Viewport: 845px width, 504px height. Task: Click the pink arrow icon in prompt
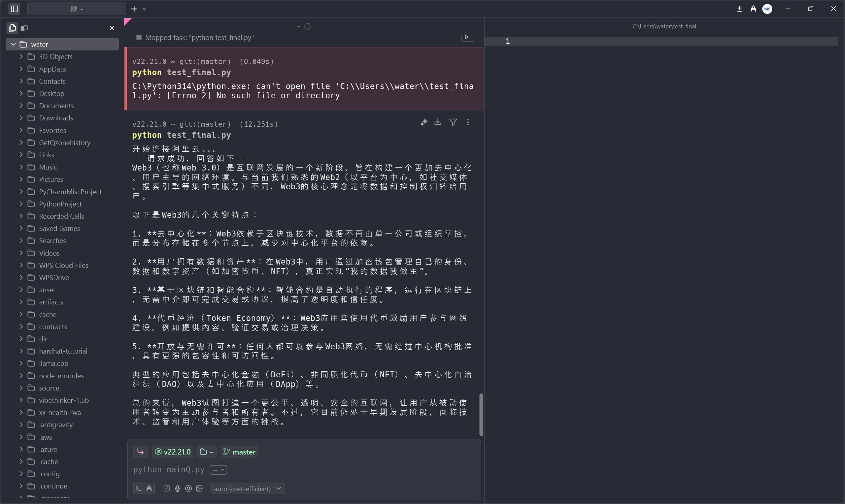[140, 452]
